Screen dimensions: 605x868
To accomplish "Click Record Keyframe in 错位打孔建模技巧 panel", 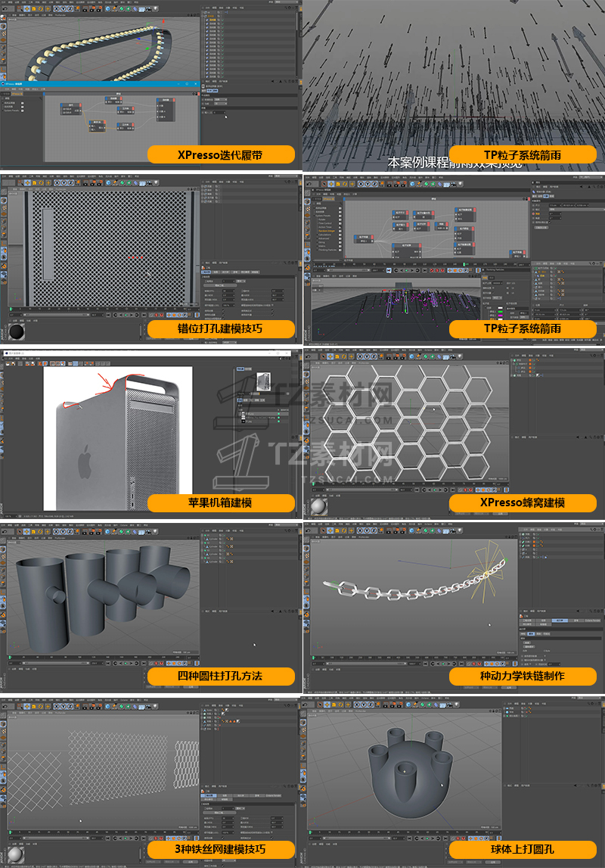I will click(156, 315).
